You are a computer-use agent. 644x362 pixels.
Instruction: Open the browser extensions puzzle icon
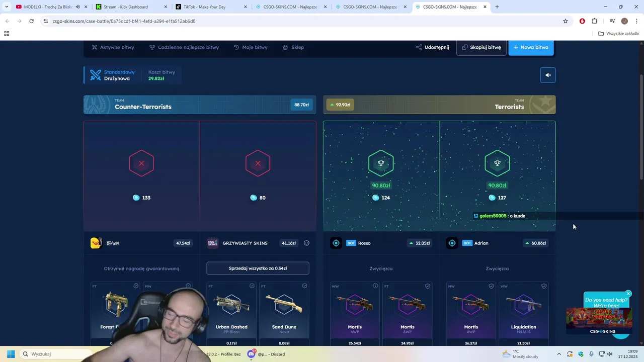tap(594, 21)
